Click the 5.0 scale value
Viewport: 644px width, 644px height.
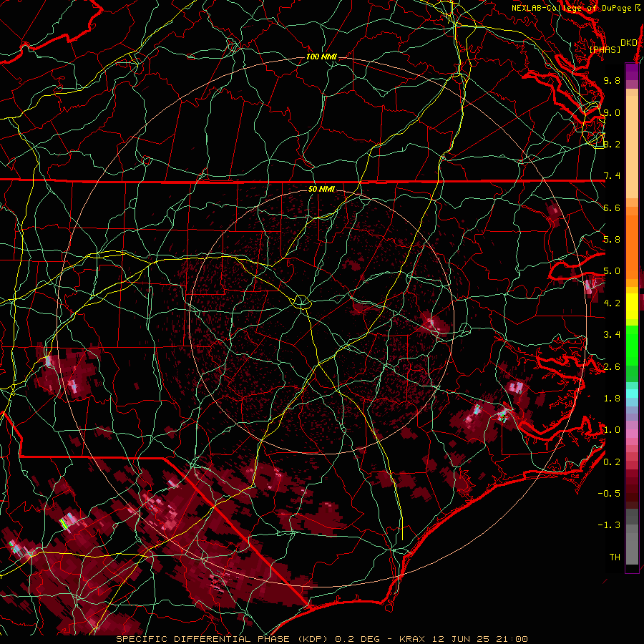pyautogui.click(x=612, y=271)
